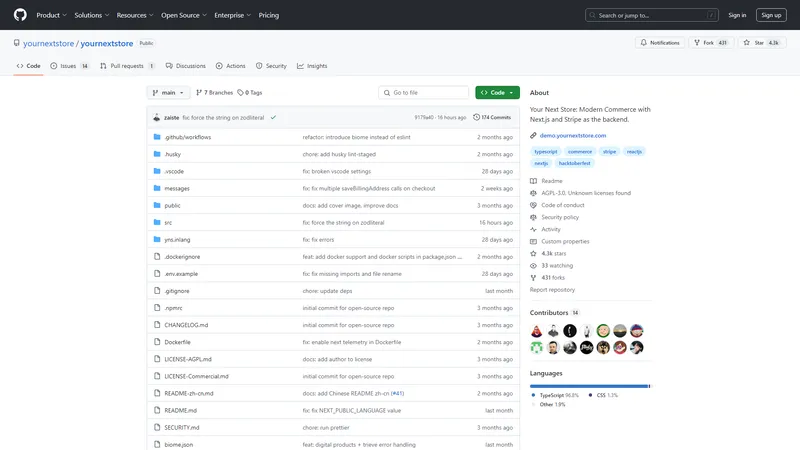Click the typescript topic tag
The width and height of the screenshot is (800, 450).
(x=545, y=152)
